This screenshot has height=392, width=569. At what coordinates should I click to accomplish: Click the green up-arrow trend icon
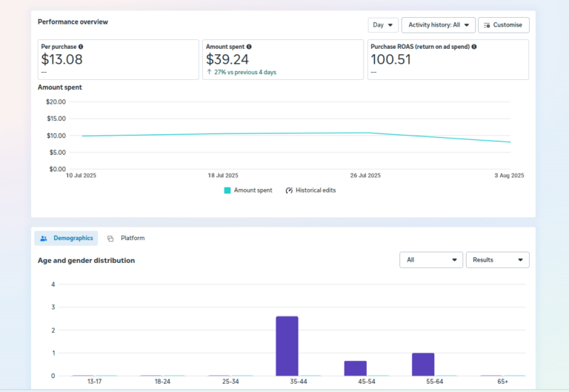tap(209, 73)
